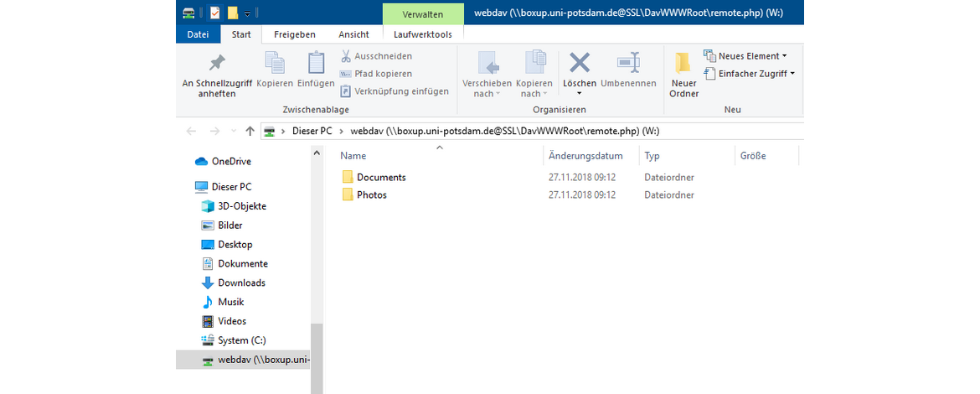This screenshot has width=980, height=394.
Task: Click the Ausschneiden scissors icon
Action: [x=347, y=56]
